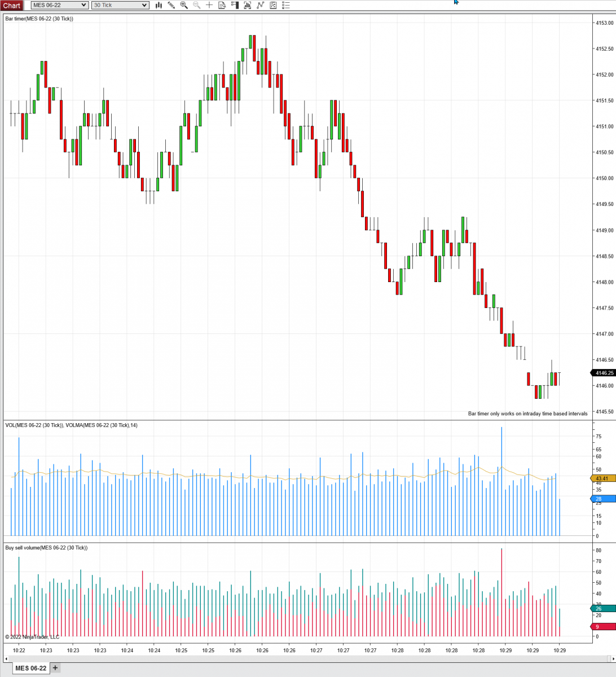Image resolution: width=616 pixels, height=677 pixels.
Task: Select the drawing tools pencil icon
Action: coord(171,5)
